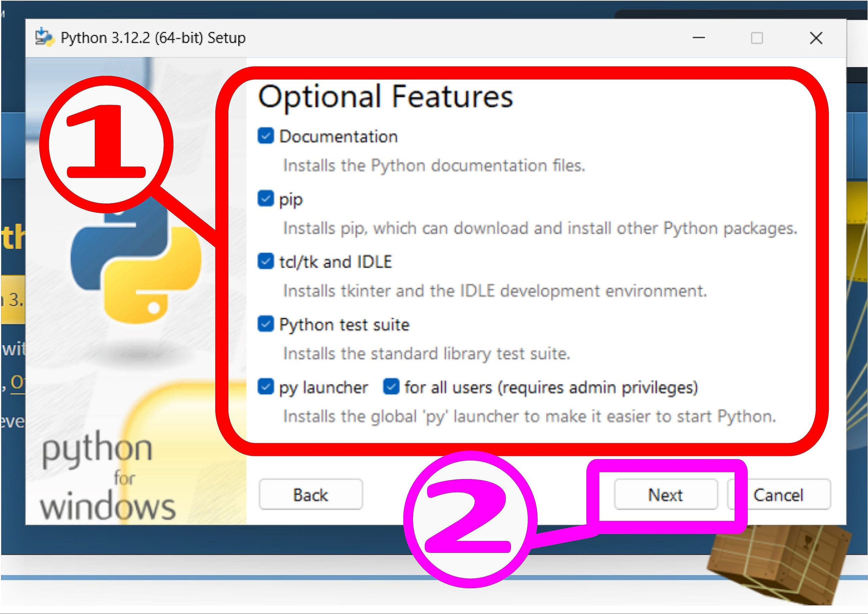Cancel the Python setup
This screenshot has width=868, height=614.
click(779, 495)
